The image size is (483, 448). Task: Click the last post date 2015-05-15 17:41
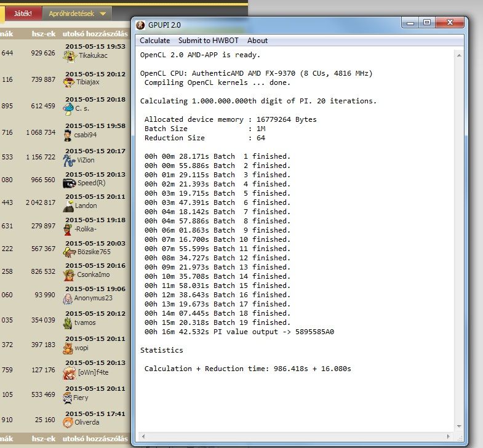[x=95, y=414]
